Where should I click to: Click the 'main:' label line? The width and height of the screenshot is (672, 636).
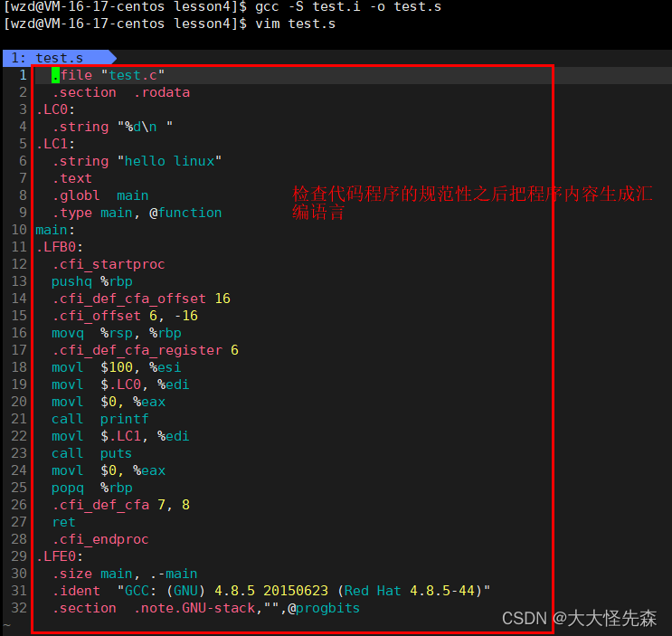click(x=55, y=230)
